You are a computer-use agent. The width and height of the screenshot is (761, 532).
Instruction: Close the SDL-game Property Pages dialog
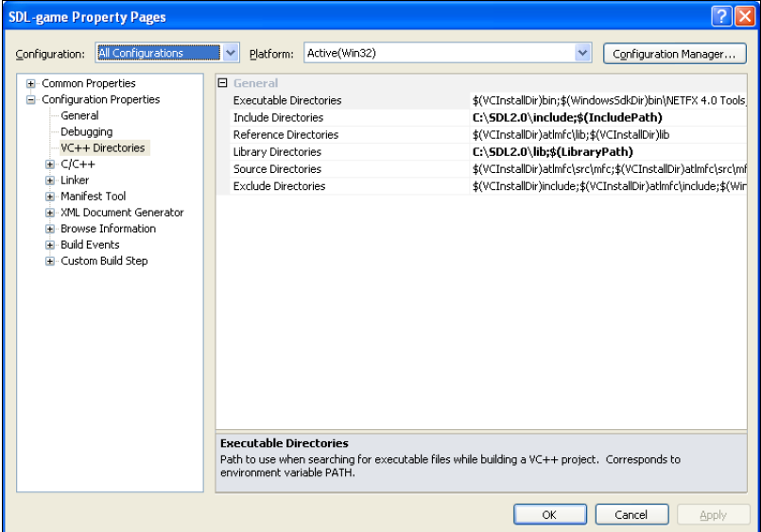745,16
